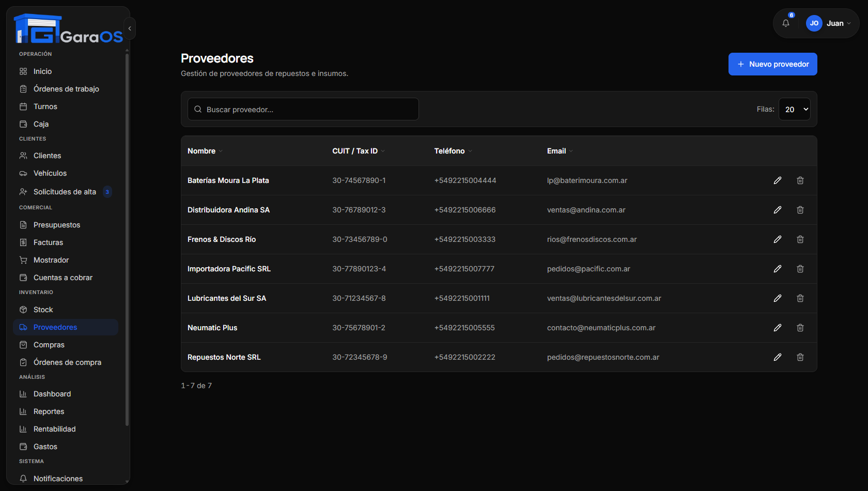Navigate to Rentabilidad
This screenshot has height=491, width=868.
66,429
